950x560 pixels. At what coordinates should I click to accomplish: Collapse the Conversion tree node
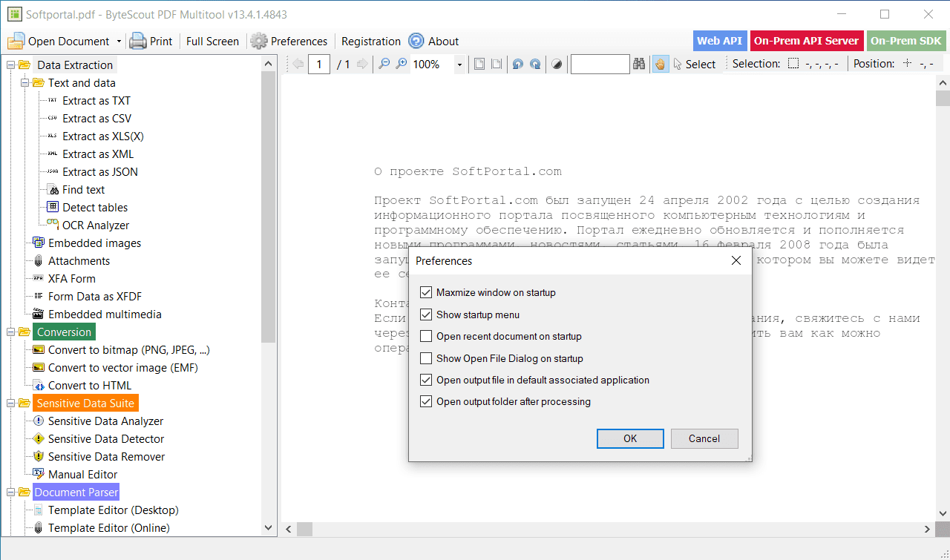10,332
